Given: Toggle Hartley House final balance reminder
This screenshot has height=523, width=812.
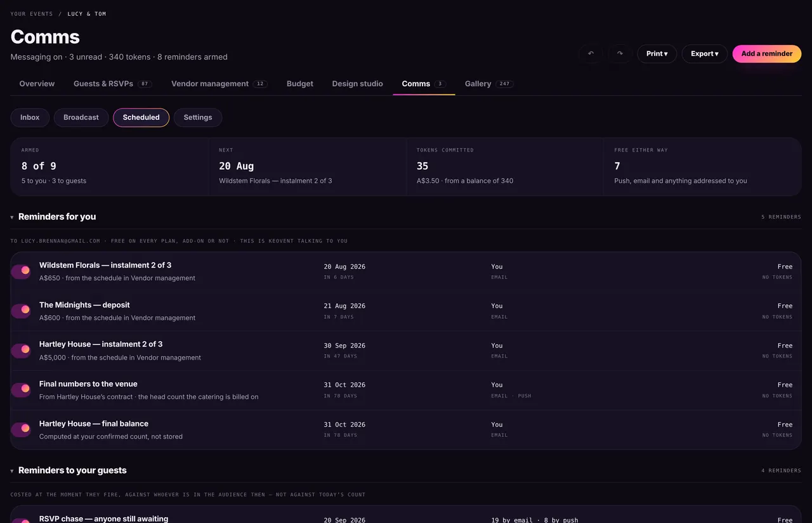Looking at the screenshot, I should [21, 430].
